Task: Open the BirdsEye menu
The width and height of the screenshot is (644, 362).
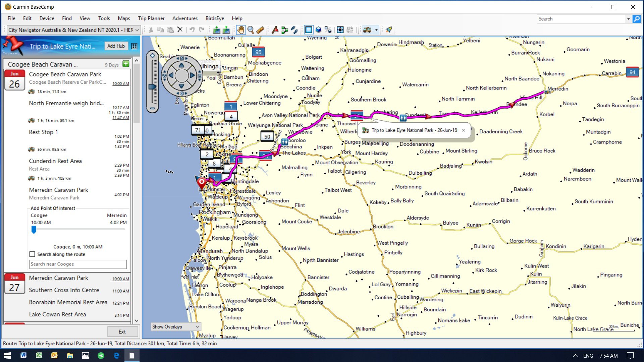Action: pos(215,18)
